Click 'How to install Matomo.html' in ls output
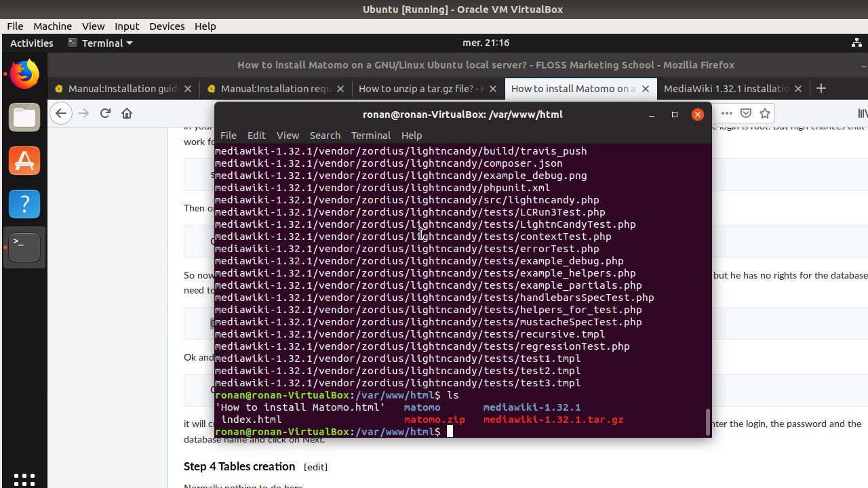 (x=300, y=407)
